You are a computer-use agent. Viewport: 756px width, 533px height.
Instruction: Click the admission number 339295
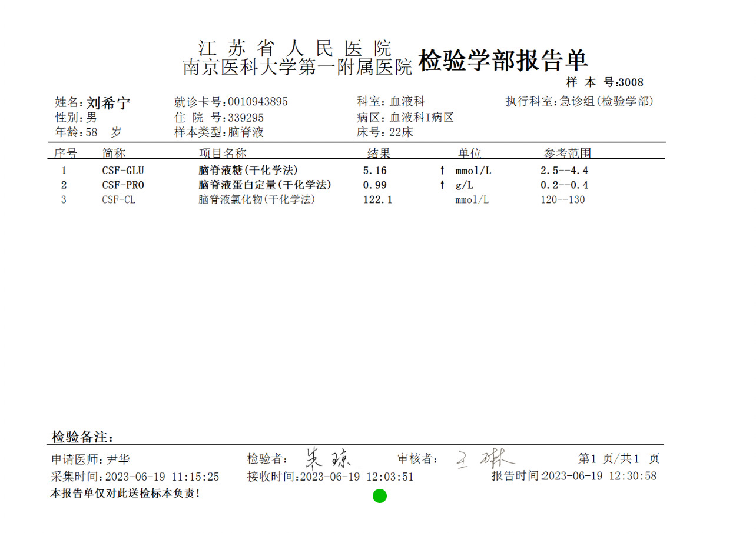(x=246, y=118)
